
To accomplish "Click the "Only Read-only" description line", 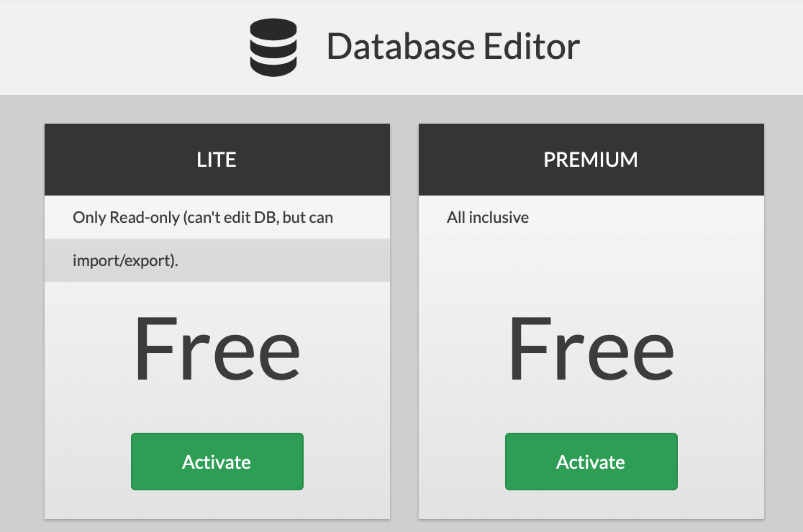I will (x=203, y=217).
